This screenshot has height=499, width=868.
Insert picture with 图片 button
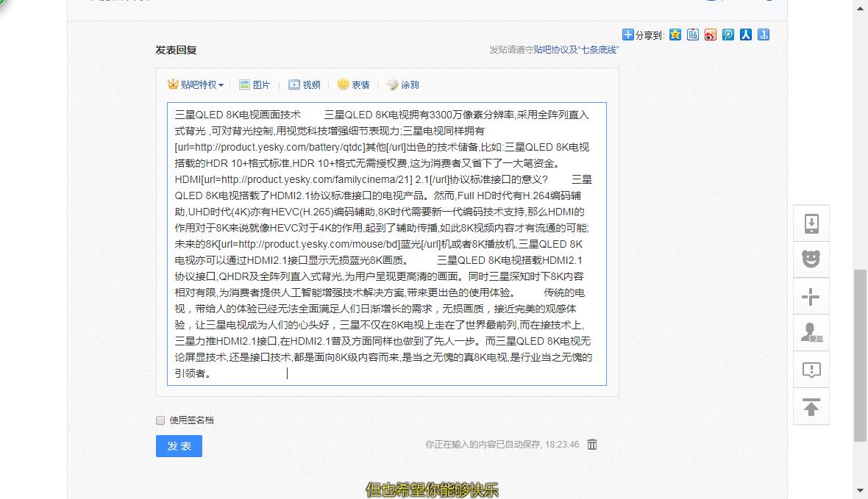point(254,85)
